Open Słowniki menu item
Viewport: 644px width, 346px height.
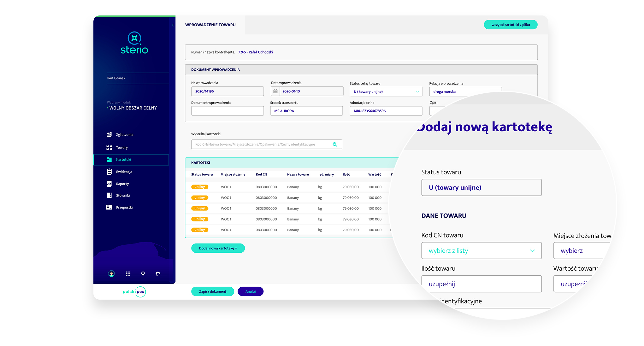click(123, 196)
